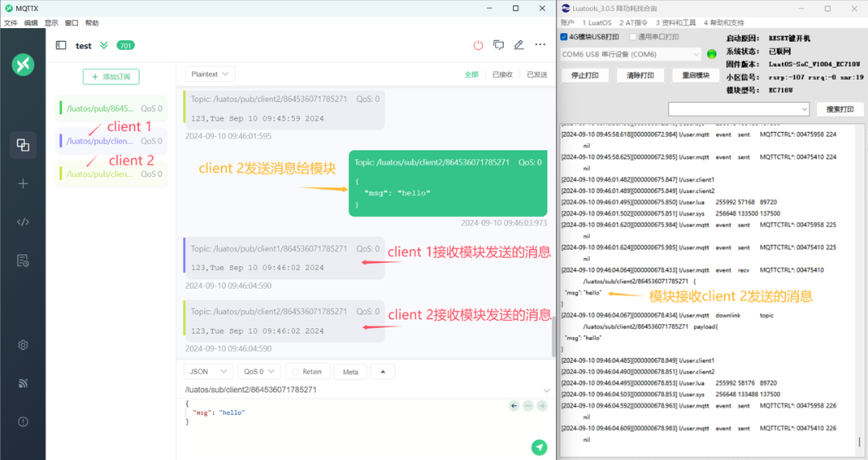
Task: Open the Help feed icon in sidebar
Action: click(23, 383)
